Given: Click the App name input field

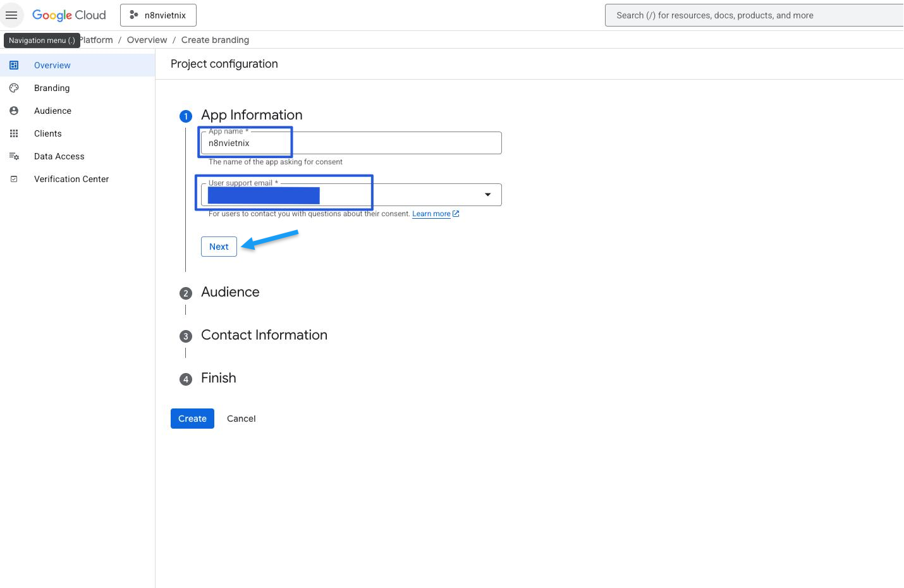Looking at the screenshot, I should (351, 143).
